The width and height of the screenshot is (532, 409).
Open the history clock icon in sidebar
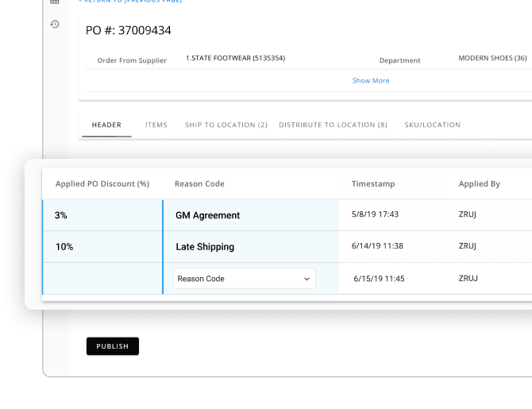pyautogui.click(x=55, y=24)
